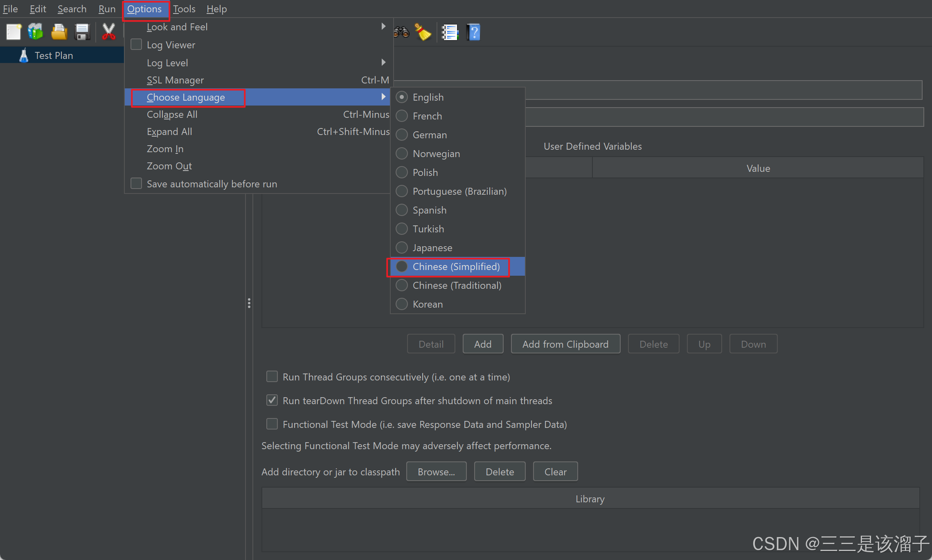Open the Tools menu
Image resolution: width=932 pixels, height=560 pixels.
point(184,9)
